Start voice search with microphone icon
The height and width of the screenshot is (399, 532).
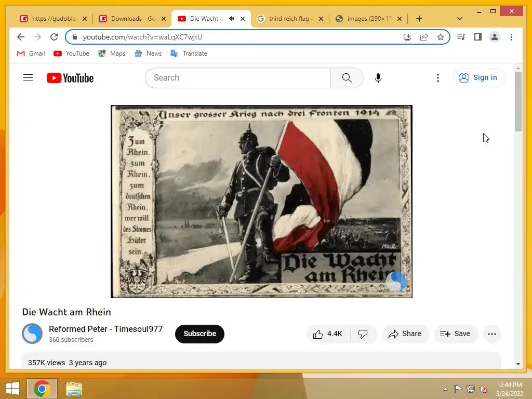coord(378,78)
